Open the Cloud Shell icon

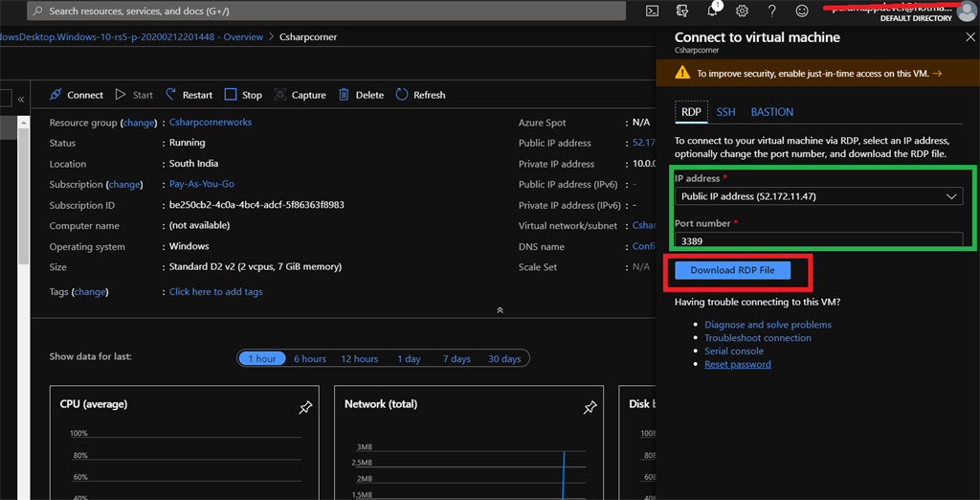click(652, 11)
